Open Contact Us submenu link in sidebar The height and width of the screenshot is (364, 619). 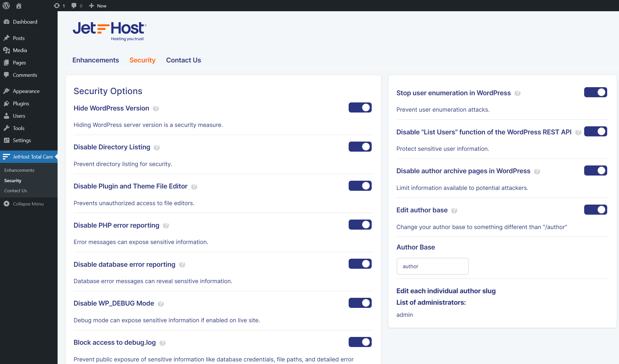tap(16, 191)
